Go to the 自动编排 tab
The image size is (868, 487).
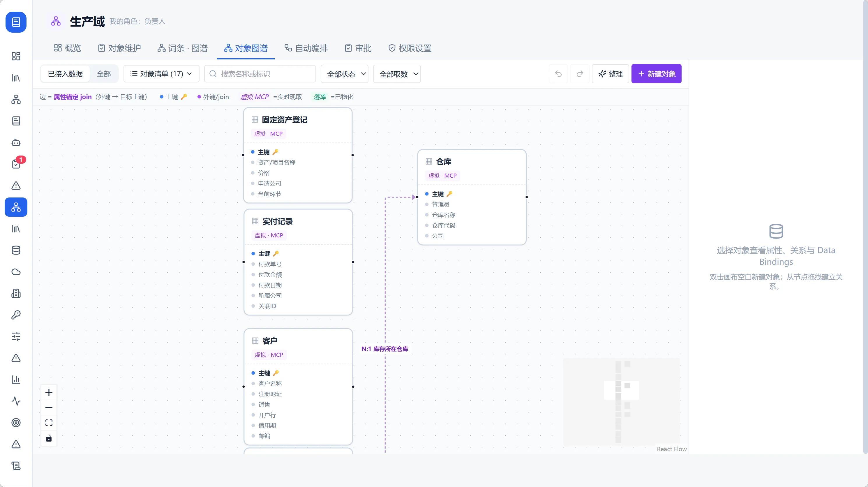pos(306,48)
